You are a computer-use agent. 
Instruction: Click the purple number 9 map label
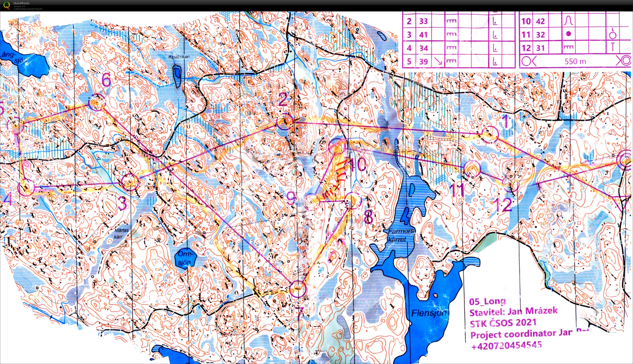click(x=291, y=198)
